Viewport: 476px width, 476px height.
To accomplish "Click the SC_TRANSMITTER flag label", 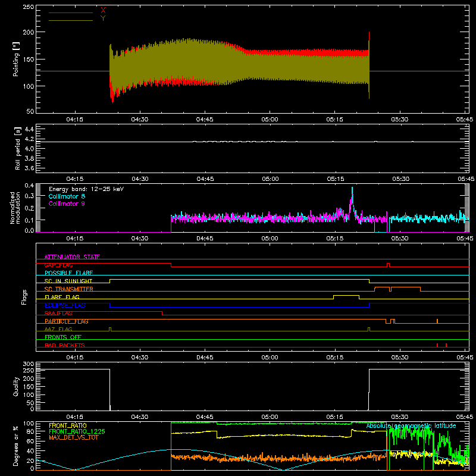I will (69, 289).
